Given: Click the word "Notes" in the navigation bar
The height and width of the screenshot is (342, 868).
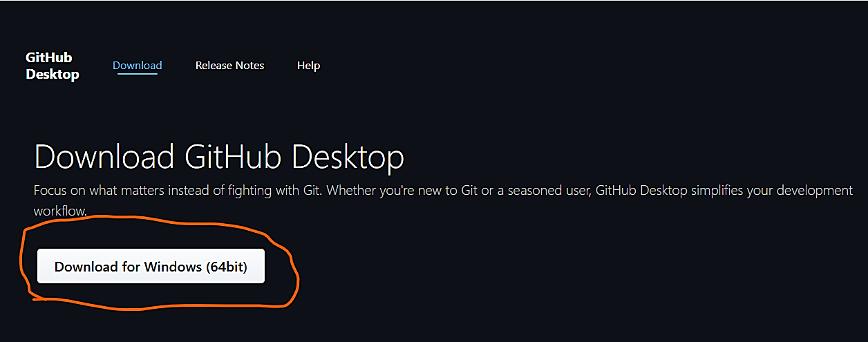Looking at the screenshot, I should [x=249, y=66].
